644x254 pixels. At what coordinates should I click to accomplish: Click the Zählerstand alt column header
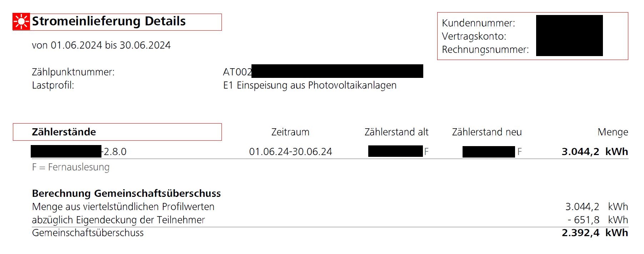(x=396, y=132)
